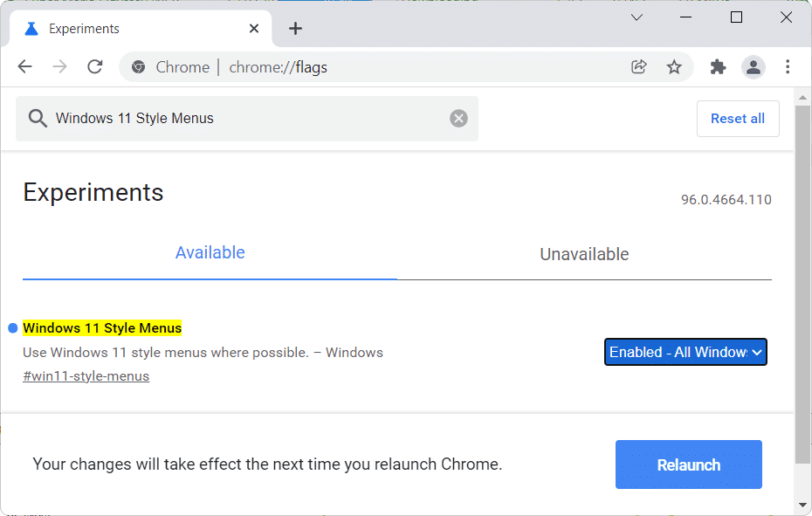812x516 pixels.
Task: Follow the #win11-style-menus link
Action: tap(86, 376)
